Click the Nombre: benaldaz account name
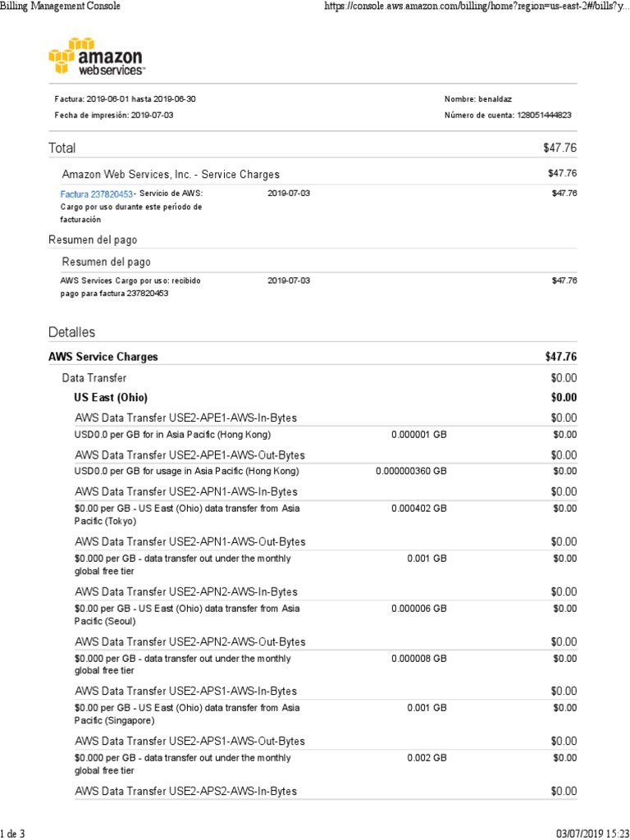Viewport: 630px width, 840px height. point(480,99)
